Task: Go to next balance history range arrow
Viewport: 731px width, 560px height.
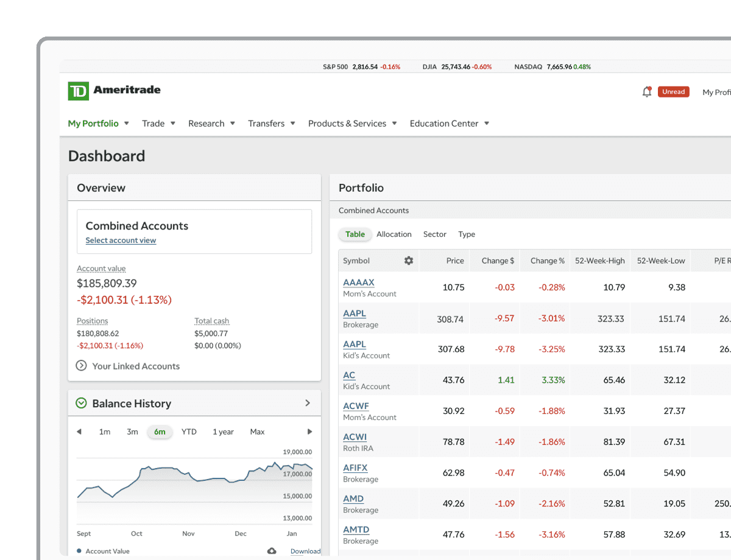Action: (309, 432)
